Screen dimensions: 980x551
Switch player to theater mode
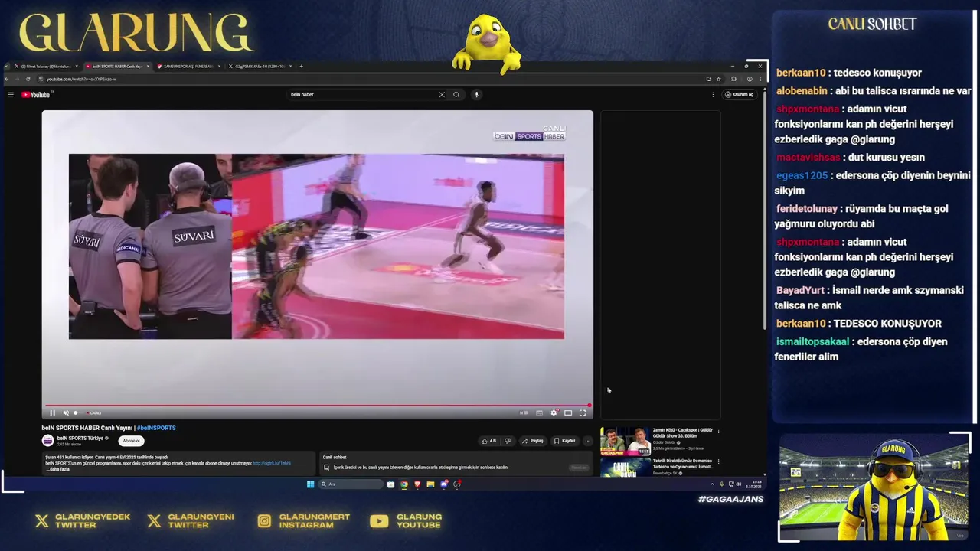pos(568,413)
